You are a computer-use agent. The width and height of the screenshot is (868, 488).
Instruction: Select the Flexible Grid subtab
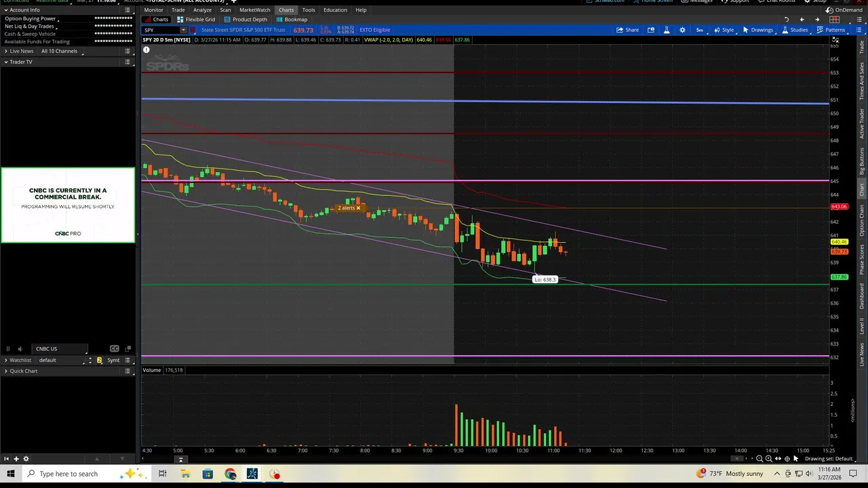[x=195, y=19]
